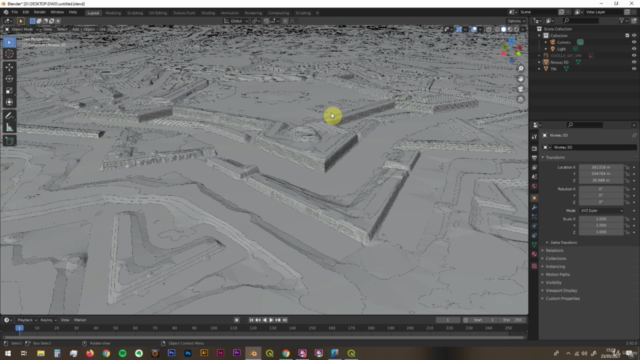Activate the Move tool
The image size is (640, 360).
(x=9, y=67)
